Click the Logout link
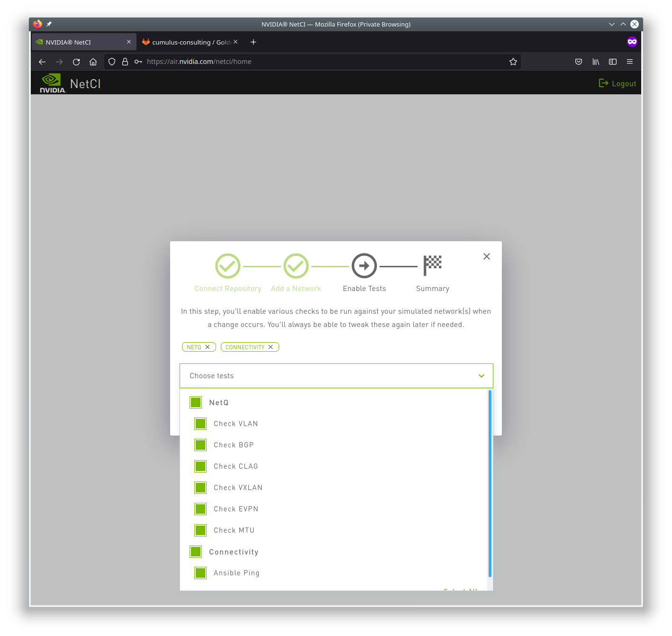Viewport: 672px width, 636px height. tap(618, 83)
